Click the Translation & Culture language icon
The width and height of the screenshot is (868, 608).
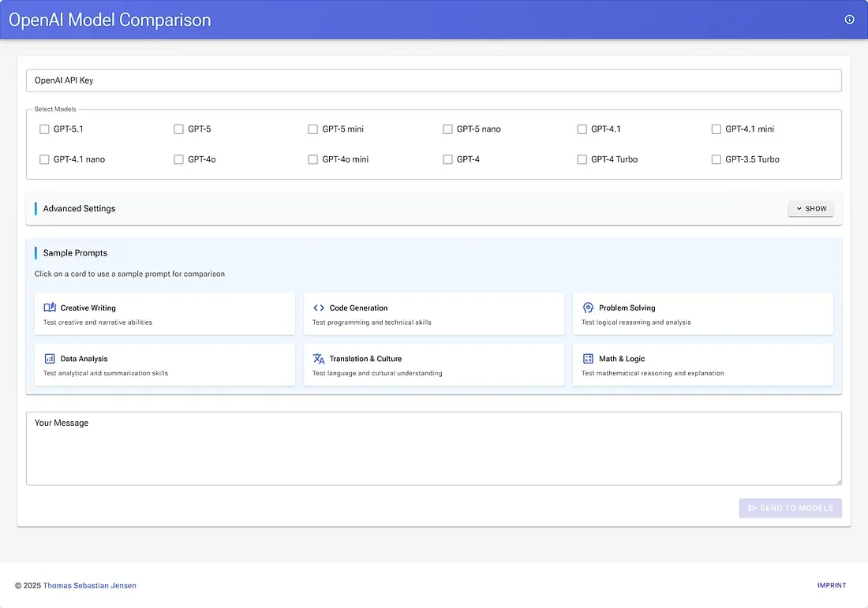tap(319, 358)
